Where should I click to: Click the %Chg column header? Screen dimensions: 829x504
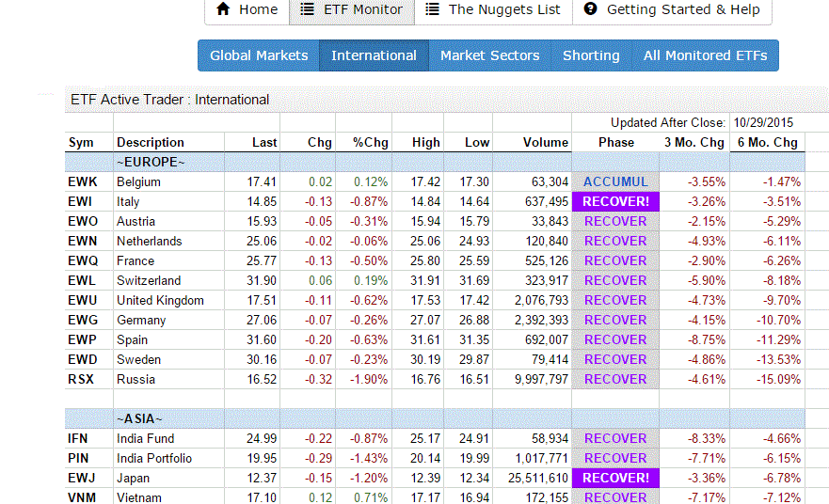(370, 142)
